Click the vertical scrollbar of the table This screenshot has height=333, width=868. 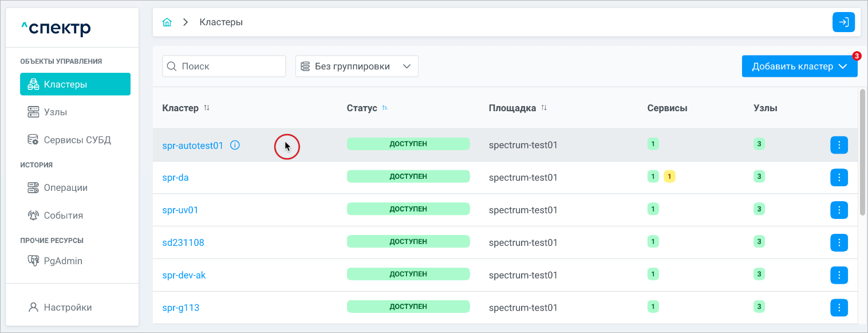click(x=862, y=152)
